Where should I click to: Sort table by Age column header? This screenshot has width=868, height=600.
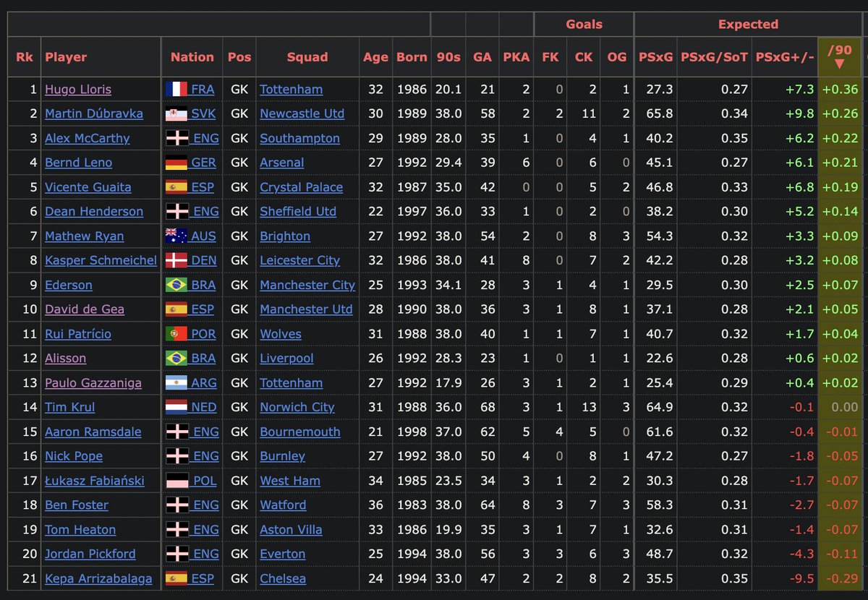[x=376, y=57]
